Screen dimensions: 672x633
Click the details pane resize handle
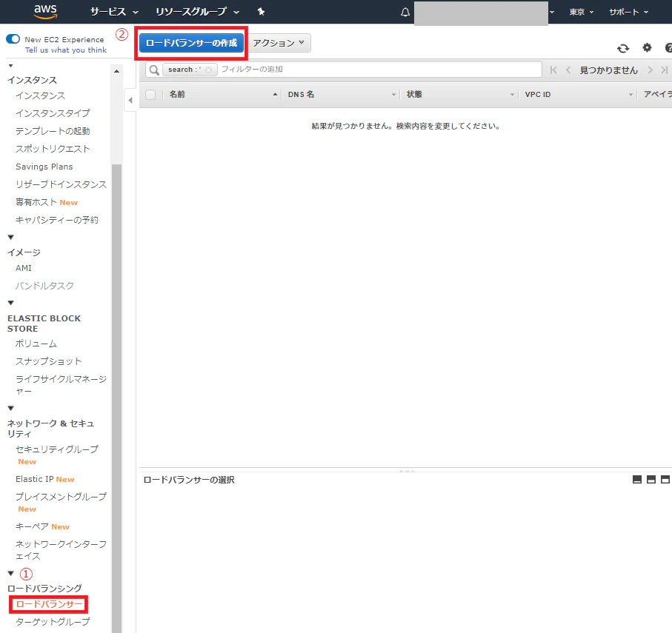(x=407, y=471)
